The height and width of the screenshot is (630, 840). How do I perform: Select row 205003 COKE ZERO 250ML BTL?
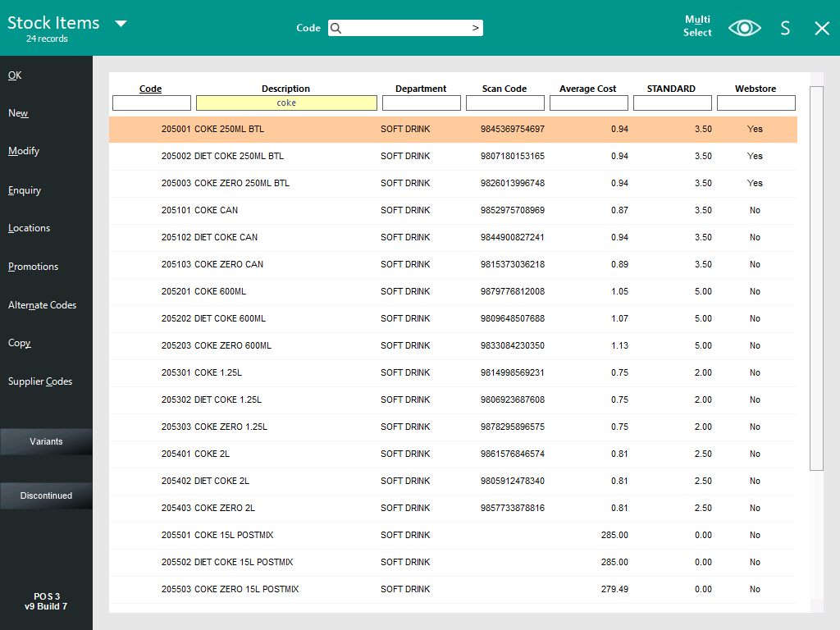453,183
